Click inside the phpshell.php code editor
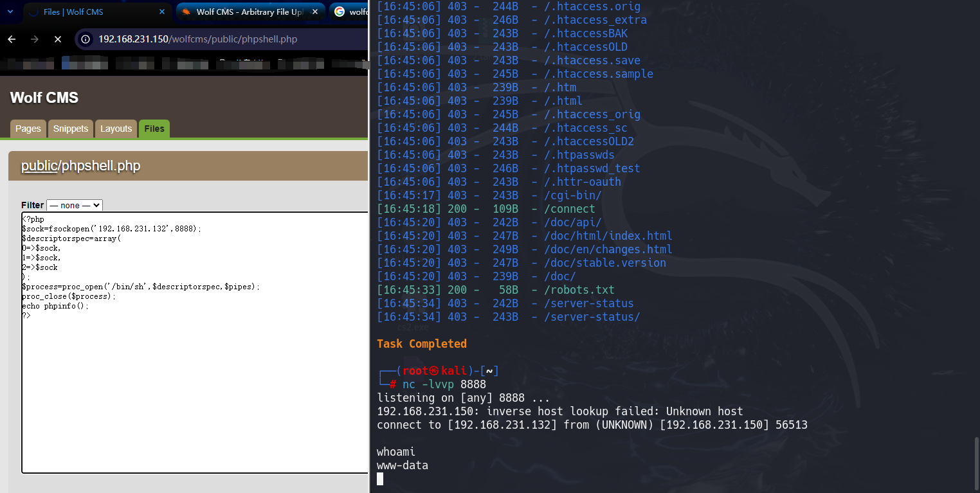980x493 pixels. click(195, 343)
